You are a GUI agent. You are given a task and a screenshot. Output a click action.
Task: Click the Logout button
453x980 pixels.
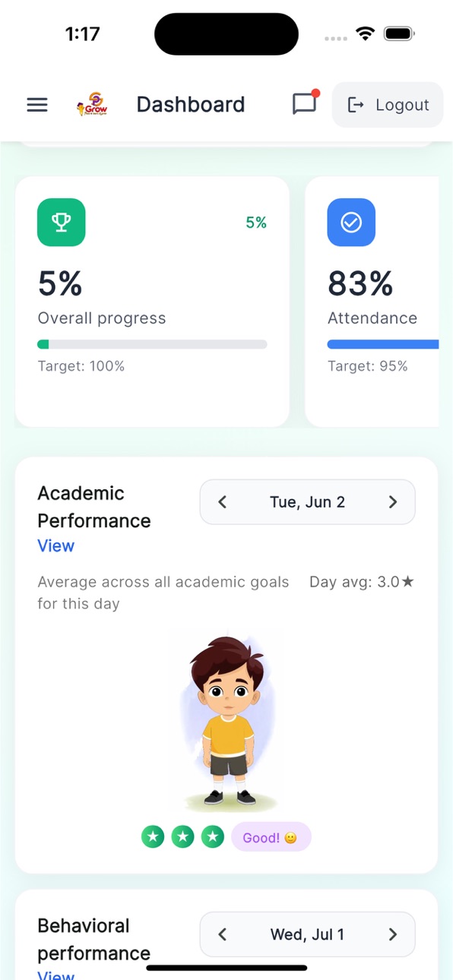click(388, 105)
